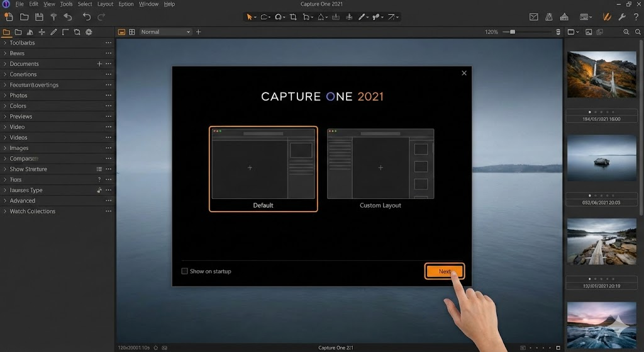644x352 pixels.
Task: Expand the Colors section
Action: point(5,106)
